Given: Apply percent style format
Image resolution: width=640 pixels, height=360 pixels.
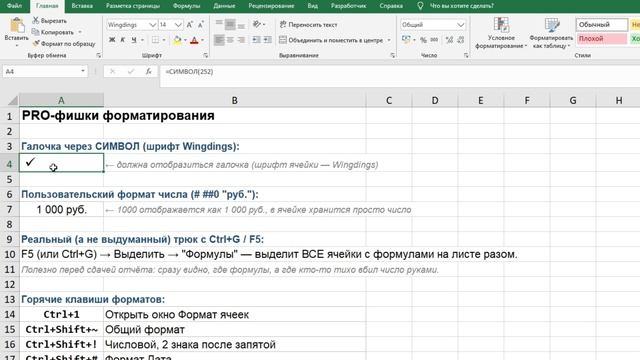Looking at the screenshot, I should click(x=423, y=40).
